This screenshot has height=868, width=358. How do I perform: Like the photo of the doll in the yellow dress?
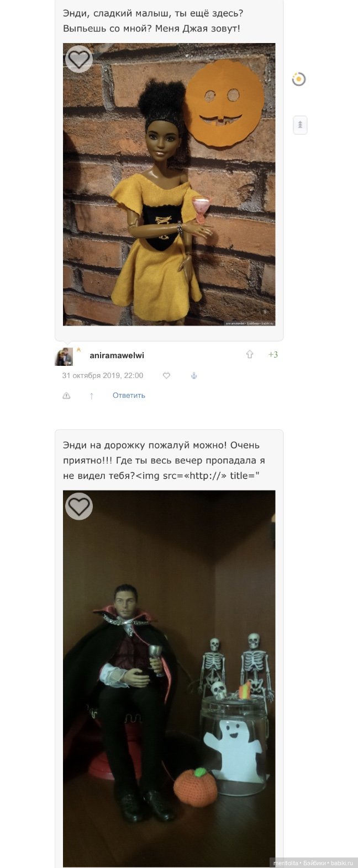(79, 59)
